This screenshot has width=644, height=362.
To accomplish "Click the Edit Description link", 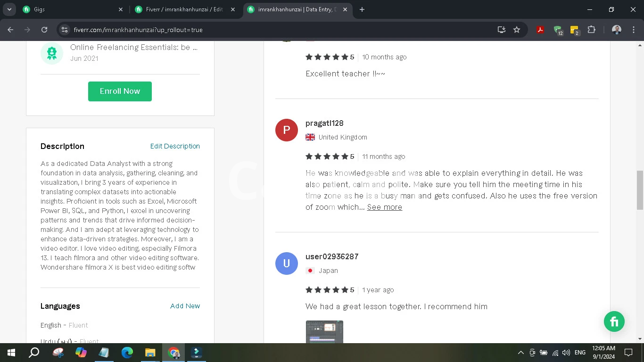I will point(175,146).
